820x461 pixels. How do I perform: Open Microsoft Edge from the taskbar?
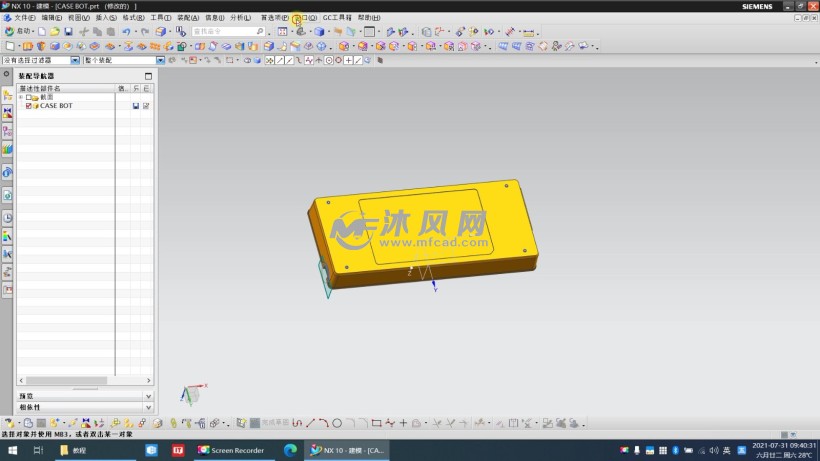pyautogui.click(x=290, y=450)
